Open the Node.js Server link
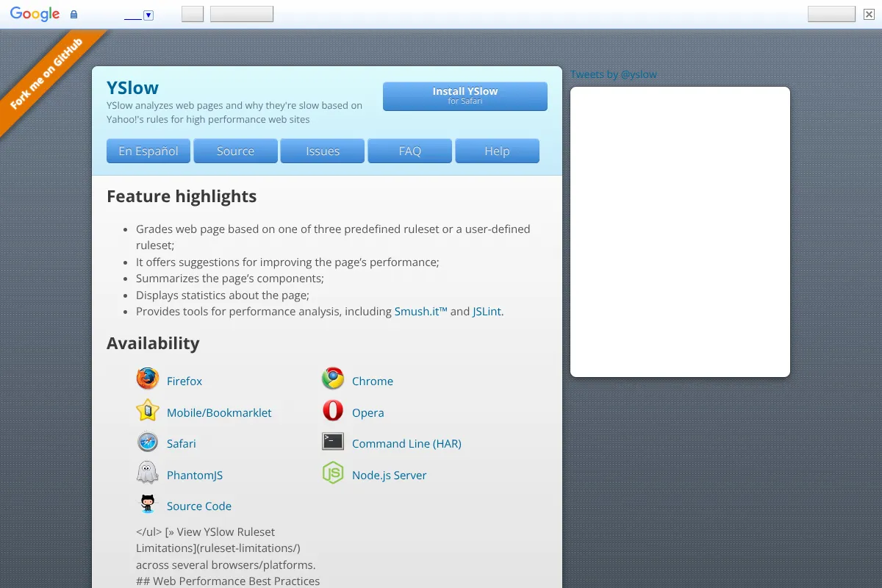The width and height of the screenshot is (882, 588). point(390,475)
